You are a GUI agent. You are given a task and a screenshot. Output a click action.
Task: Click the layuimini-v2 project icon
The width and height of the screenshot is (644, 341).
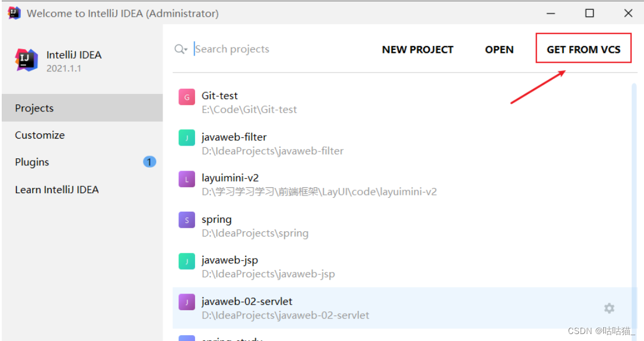pos(186,179)
